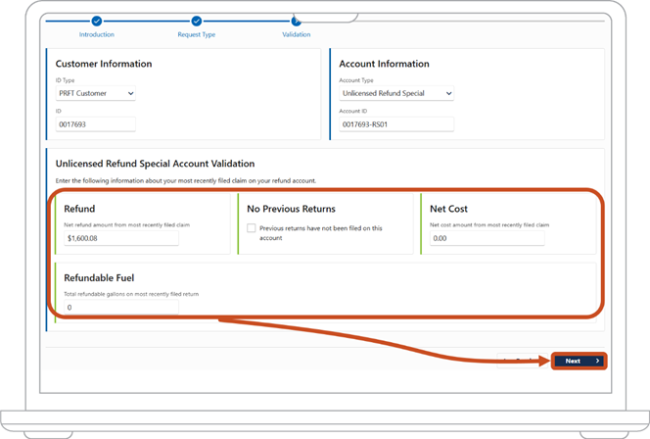Click the instruction text about most recently filed claim

pyautogui.click(x=186, y=181)
